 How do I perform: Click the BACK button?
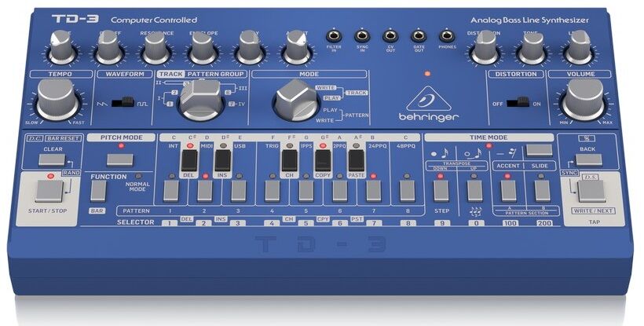(588, 159)
